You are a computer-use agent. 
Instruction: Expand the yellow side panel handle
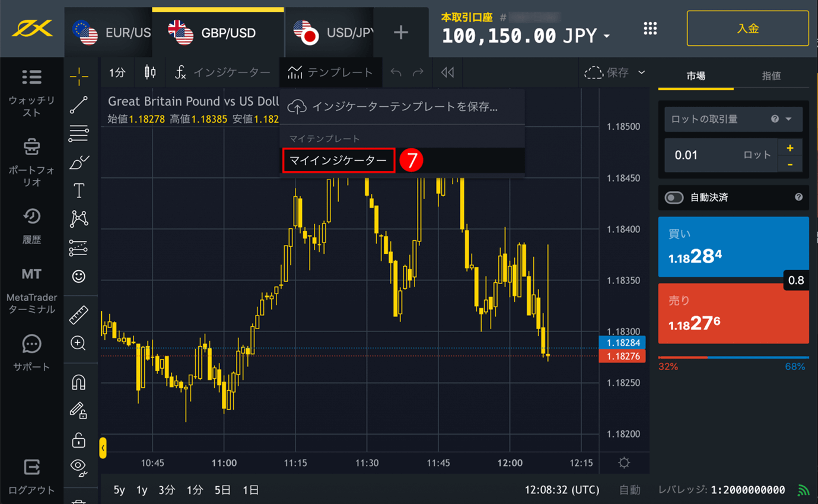coord(103,448)
